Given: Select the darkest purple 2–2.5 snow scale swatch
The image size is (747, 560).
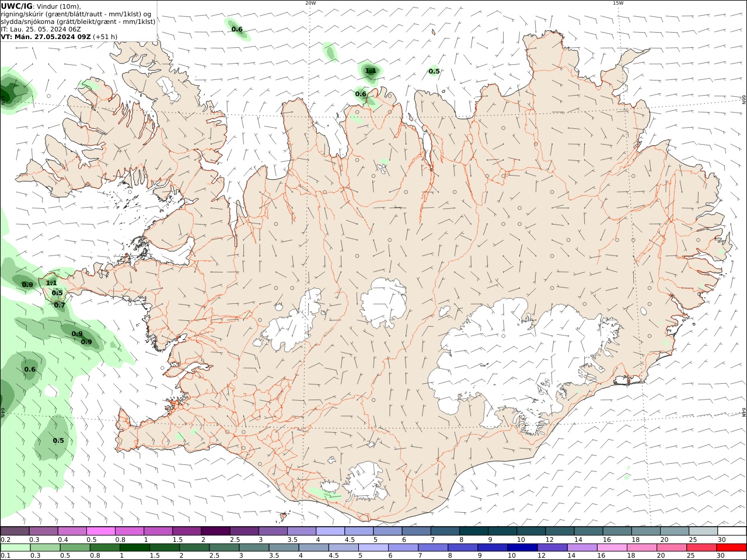Looking at the screenshot, I should [215, 531].
